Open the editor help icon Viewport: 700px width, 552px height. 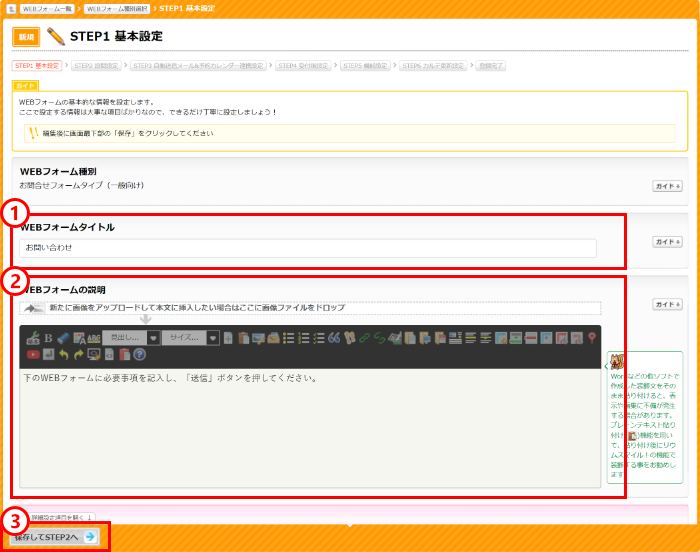(139, 355)
